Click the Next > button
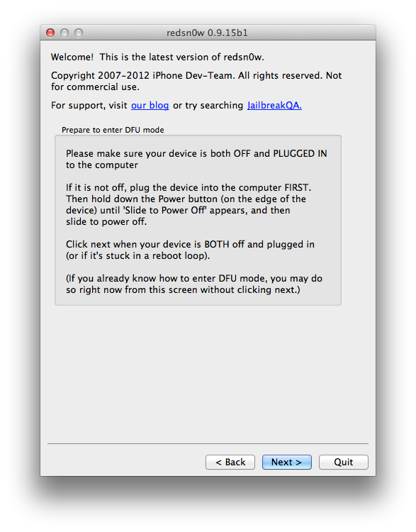This screenshot has height=532, width=416. point(286,462)
